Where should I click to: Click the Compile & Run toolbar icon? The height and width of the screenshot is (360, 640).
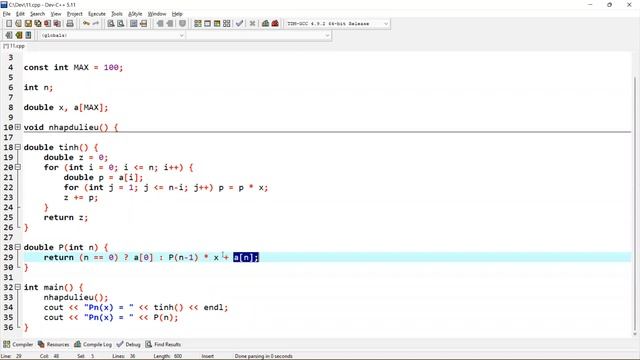pyautogui.click(x=217, y=24)
